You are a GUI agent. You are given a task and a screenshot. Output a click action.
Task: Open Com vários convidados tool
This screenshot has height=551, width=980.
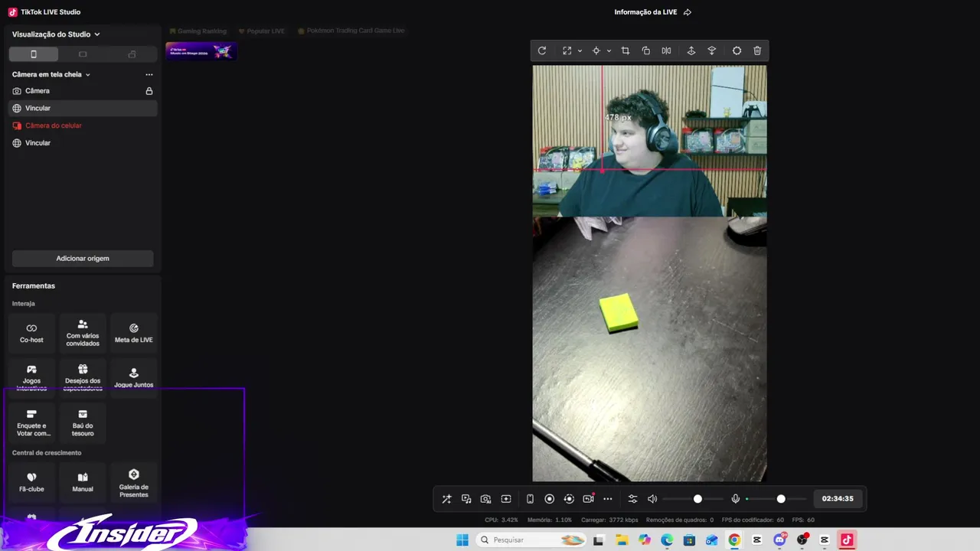coord(83,333)
